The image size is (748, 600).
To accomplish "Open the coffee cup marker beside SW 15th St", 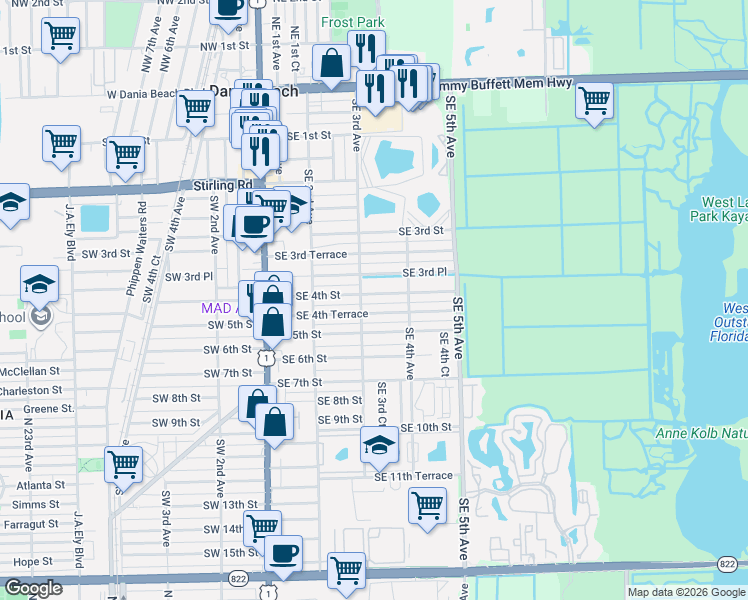I will click(x=283, y=556).
